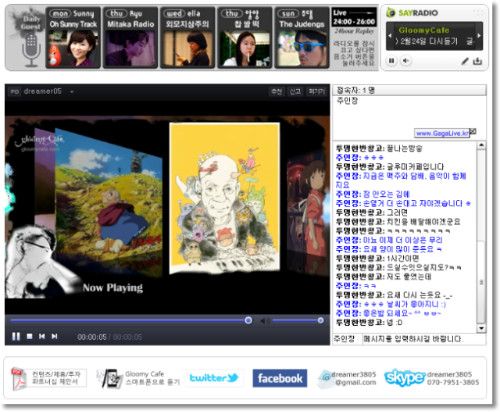This screenshot has height=412, width=500.
Task: Open Wednesday ella show thumbnail
Action: 188,38
